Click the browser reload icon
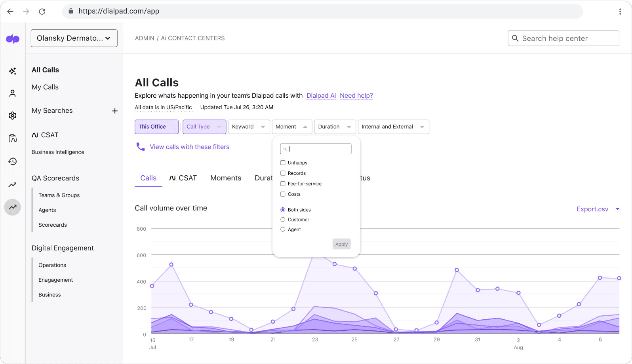 [x=42, y=11]
